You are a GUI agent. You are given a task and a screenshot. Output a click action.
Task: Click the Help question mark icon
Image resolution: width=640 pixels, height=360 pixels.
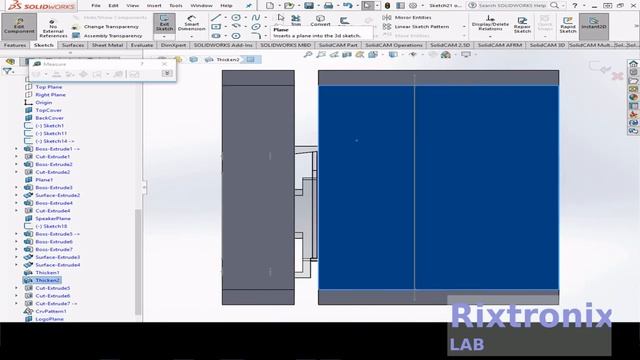pos(574,6)
